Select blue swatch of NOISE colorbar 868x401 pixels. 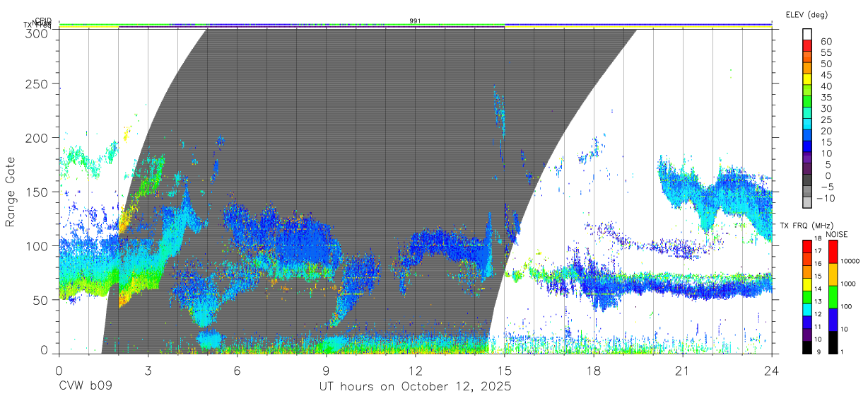[x=832, y=319]
